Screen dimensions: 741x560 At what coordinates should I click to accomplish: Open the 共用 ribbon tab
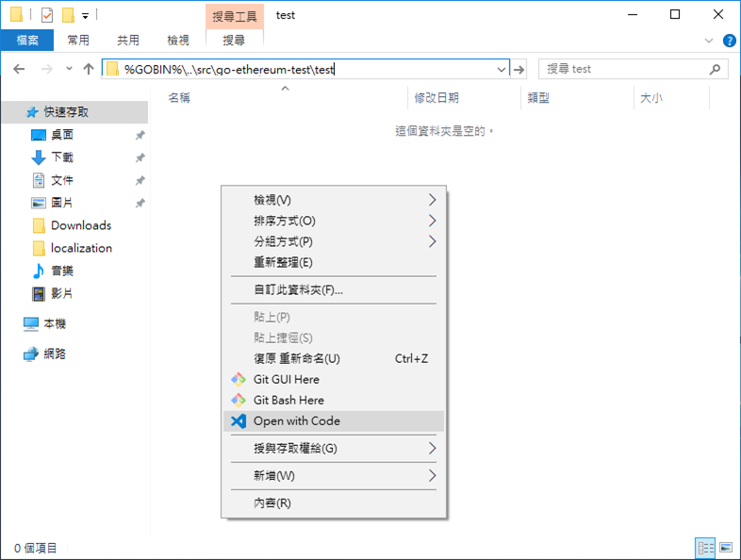[128, 41]
